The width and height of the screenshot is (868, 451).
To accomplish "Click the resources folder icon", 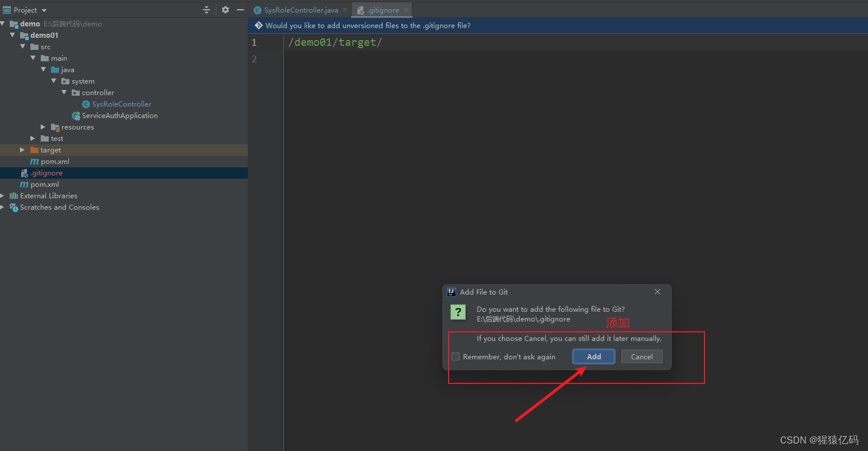I will (x=55, y=127).
